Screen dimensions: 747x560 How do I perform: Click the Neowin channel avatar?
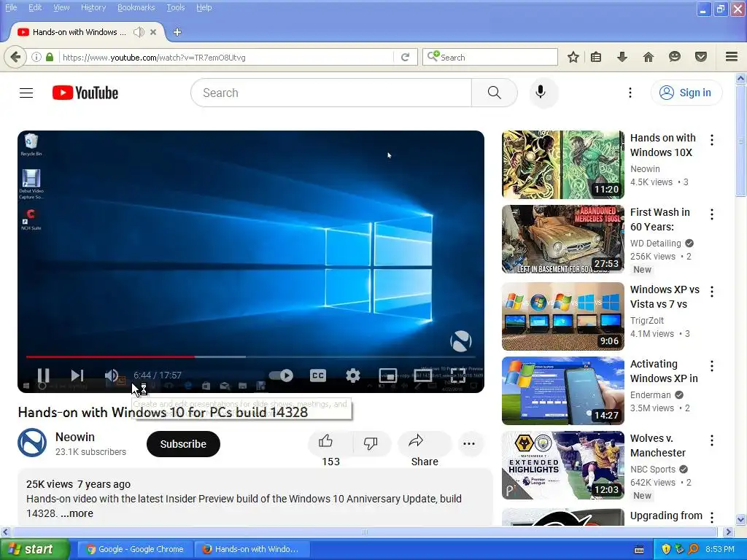[32, 443]
